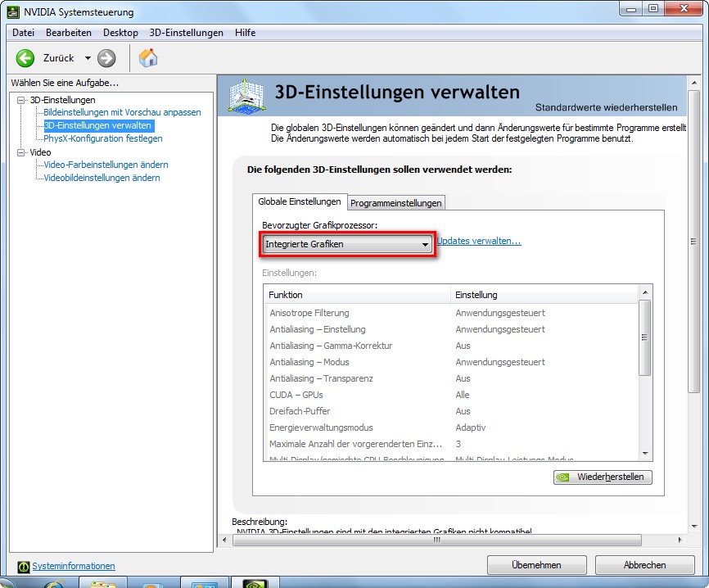The height and width of the screenshot is (588, 709).
Task: Click the green Zurück back arrow
Action: (x=25, y=58)
